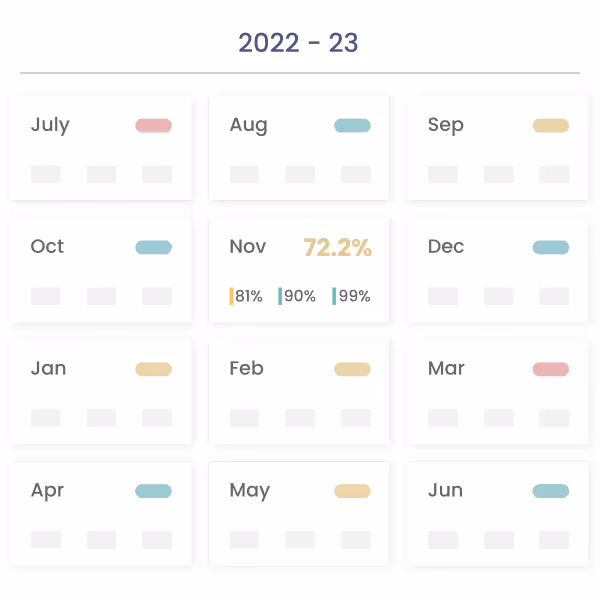Viewport: 600px width, 600px height.
Task: Click the yellow status pill in Sep card
Action: 551,126
